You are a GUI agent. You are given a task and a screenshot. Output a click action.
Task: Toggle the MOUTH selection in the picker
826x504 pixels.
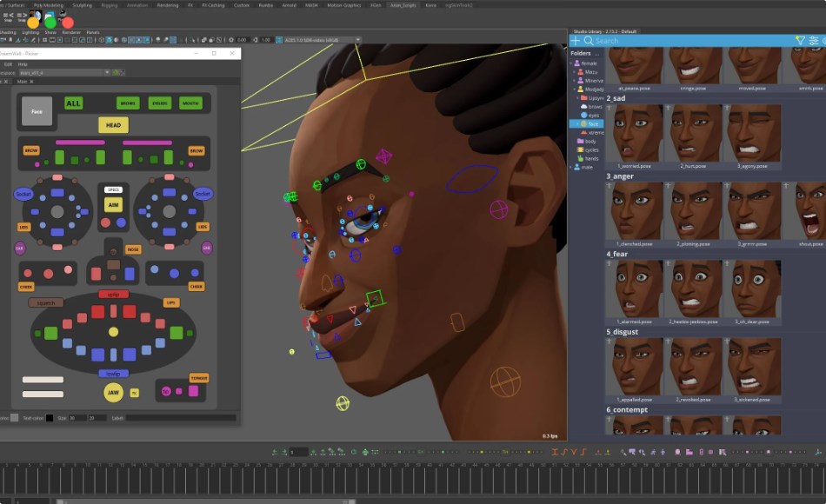pos(190,103)
